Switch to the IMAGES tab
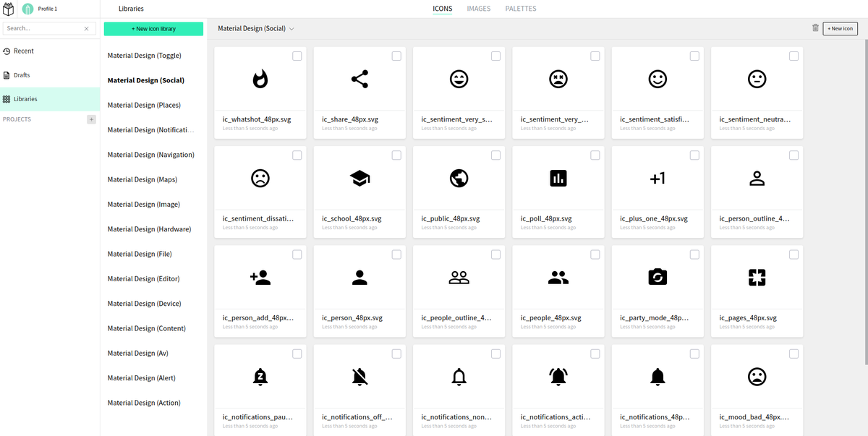 [479, 9]
